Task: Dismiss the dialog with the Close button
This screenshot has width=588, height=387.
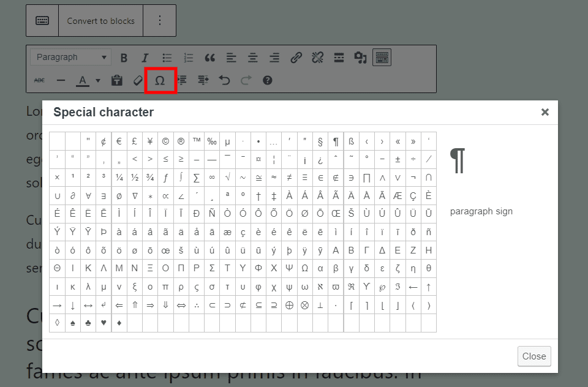Action: coord(534,356)
